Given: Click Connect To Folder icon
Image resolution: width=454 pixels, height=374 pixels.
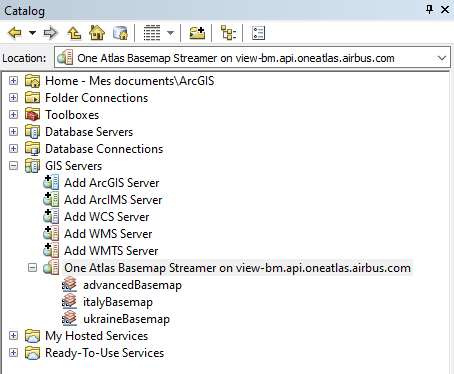Looking at the screenshot, I should pos(197,33).
